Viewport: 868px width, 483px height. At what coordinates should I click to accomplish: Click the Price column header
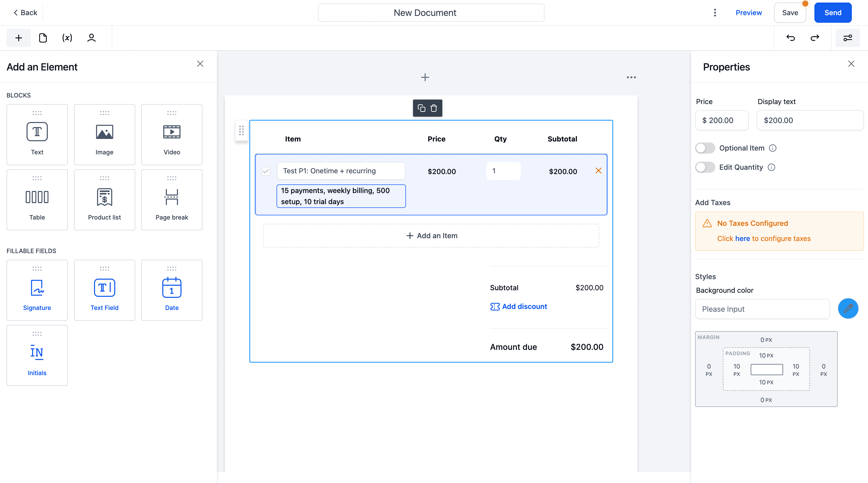click(x=436, y=139)
